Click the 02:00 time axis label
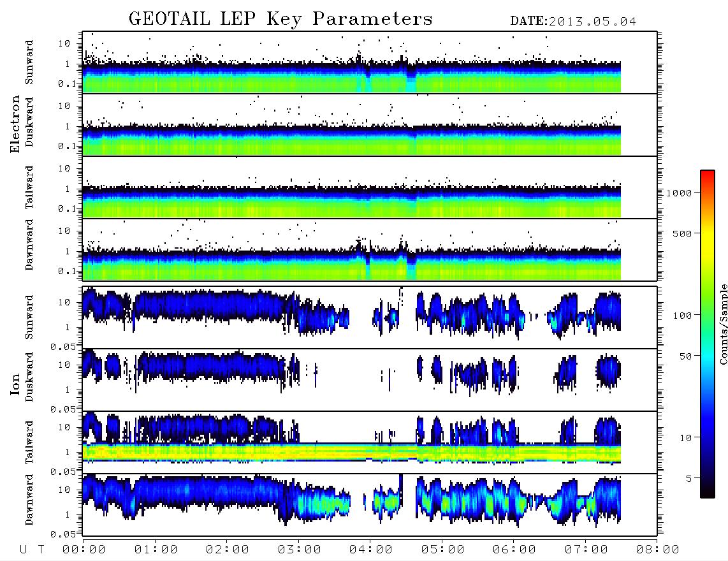728x561 pixels. [x=228, y=550]
